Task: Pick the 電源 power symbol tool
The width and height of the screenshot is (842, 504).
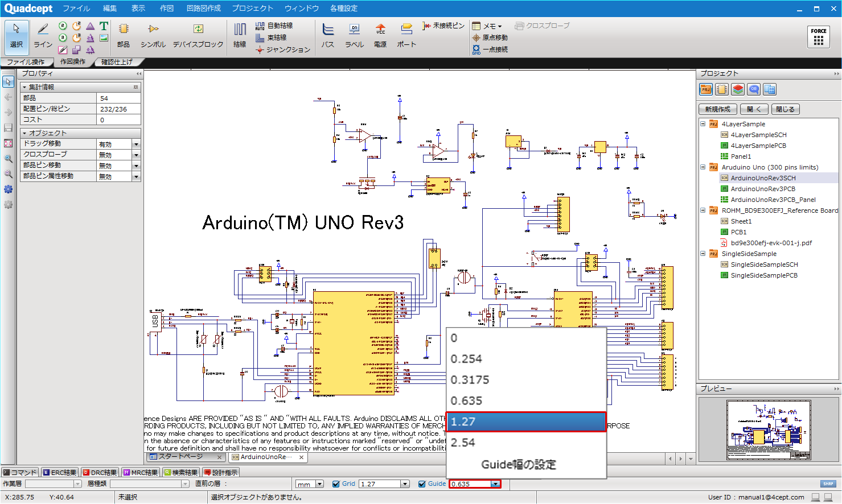Action: (x=380, y=35)
